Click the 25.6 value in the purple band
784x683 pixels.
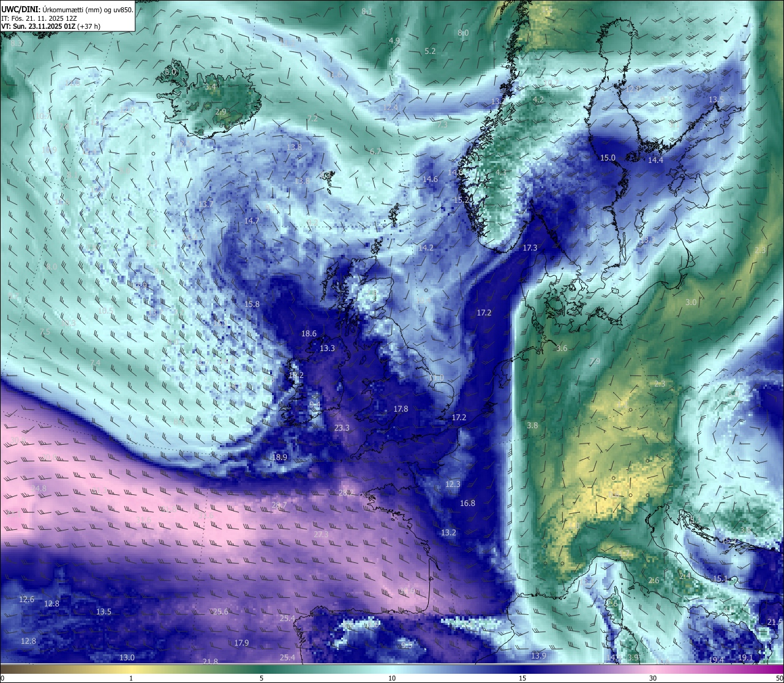(221, 611)
